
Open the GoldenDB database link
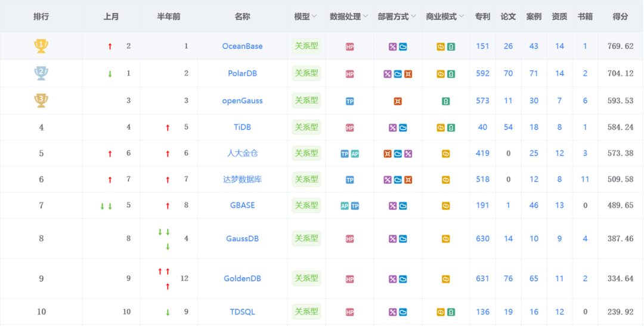[x=242, y=278]
